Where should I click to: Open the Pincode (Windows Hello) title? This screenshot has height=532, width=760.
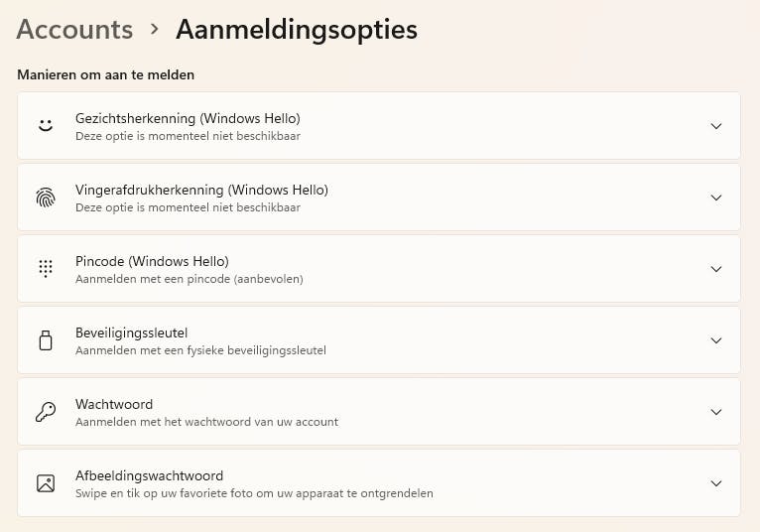pos(152,261)
